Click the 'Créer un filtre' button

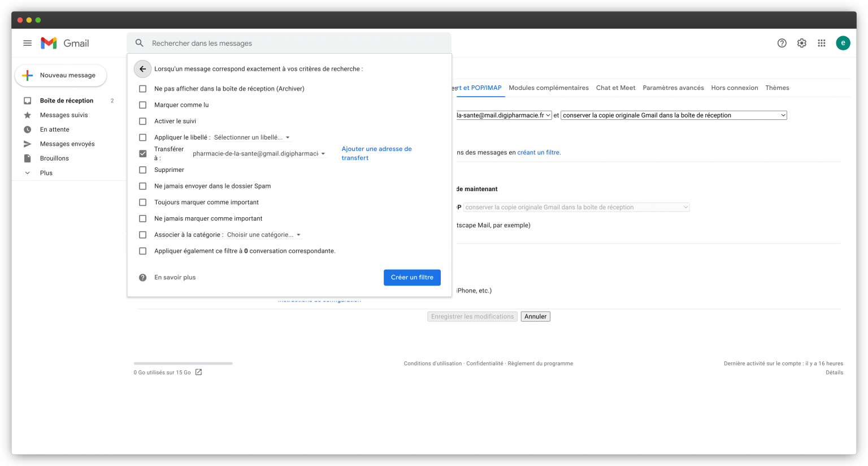click(x=412, y=277)
